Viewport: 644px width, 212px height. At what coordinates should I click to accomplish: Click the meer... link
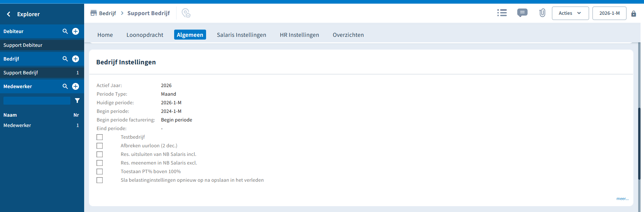pyautogui.click(x=622, y=199)
